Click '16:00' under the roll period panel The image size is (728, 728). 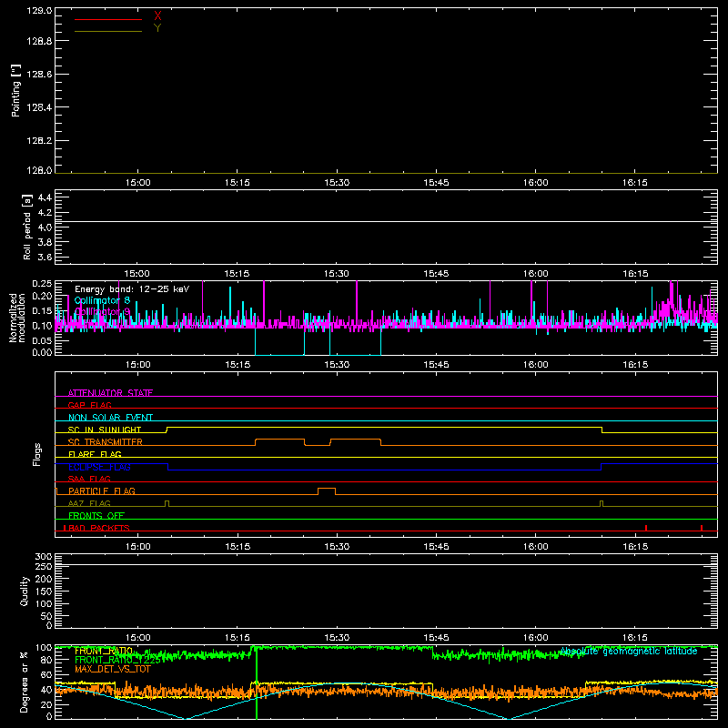[535, 274]
